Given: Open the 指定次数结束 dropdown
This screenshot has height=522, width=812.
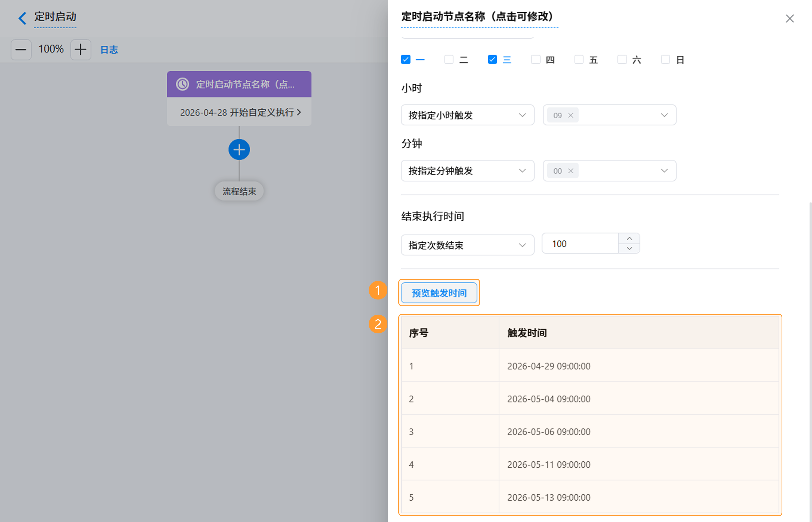Looking at the screenshot, I should (467, 245).
